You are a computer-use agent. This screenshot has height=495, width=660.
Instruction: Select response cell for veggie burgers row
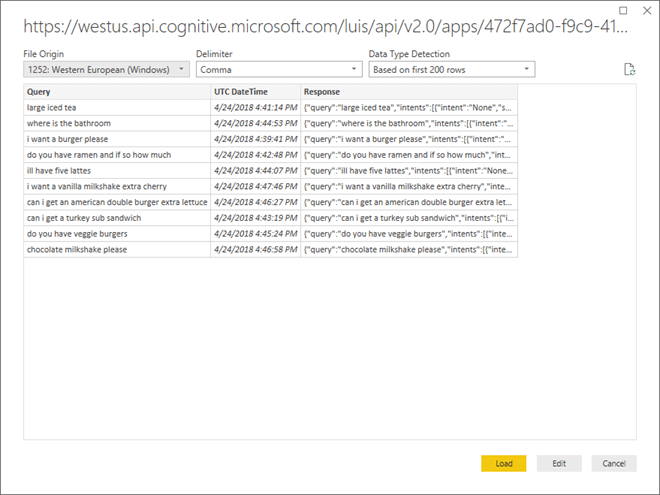click(408, 233)
